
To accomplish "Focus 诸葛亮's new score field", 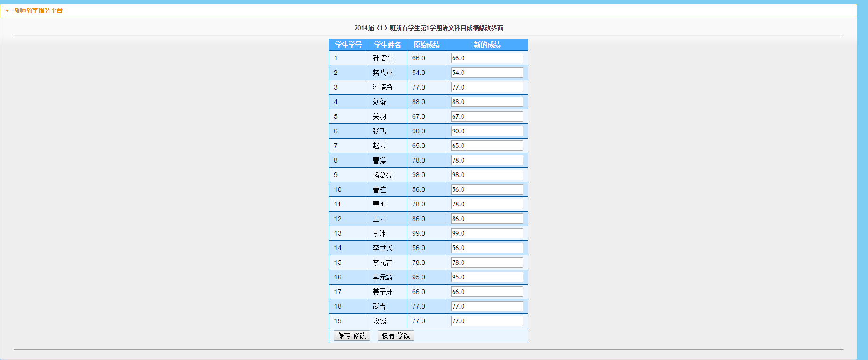I will (487, 175).
